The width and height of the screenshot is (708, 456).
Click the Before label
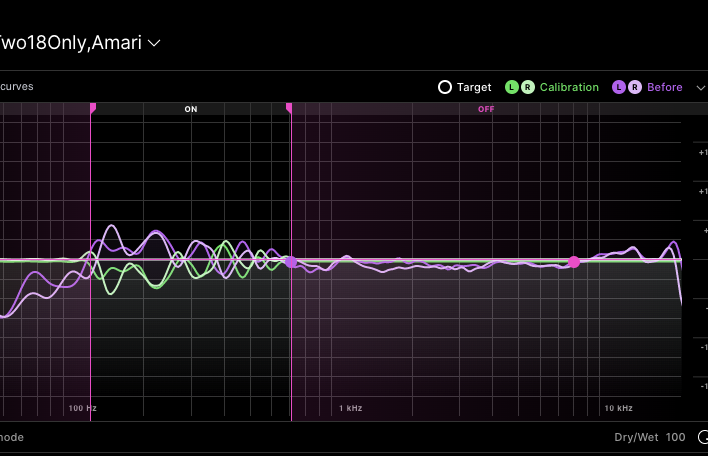[x=665, y=87]
